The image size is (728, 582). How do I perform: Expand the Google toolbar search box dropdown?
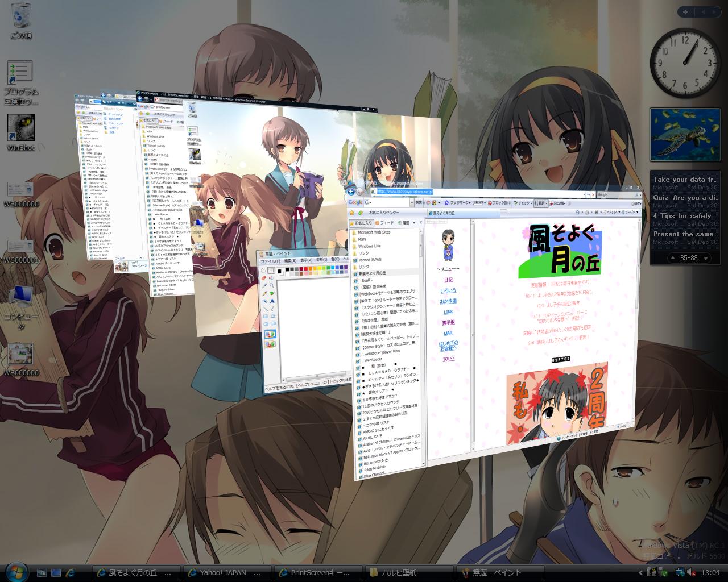[x=412, y=203]
